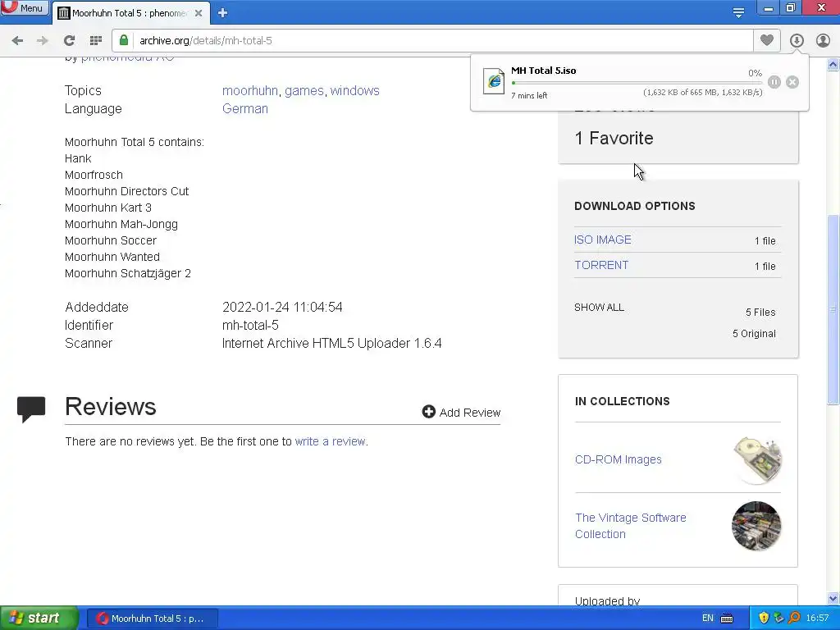Go back to previous page

pos(17,40)
